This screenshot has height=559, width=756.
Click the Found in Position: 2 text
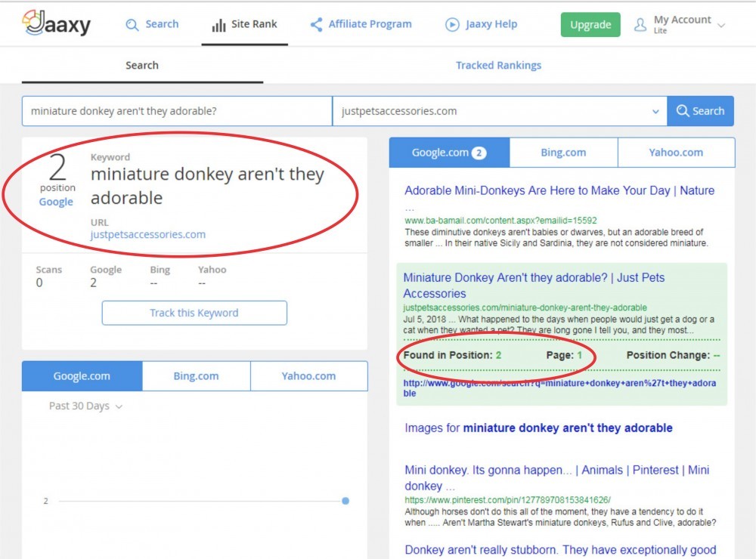coord(452,355)
